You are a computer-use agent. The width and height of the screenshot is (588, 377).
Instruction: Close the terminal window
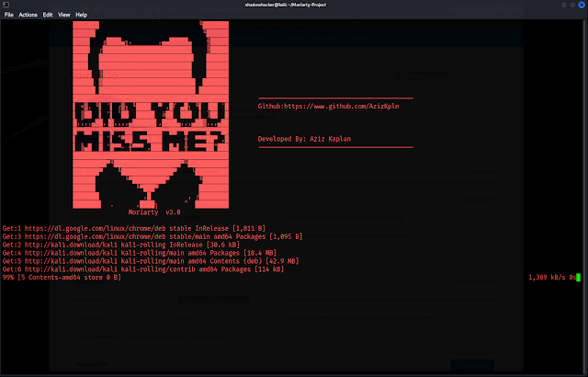coord(582,5)
